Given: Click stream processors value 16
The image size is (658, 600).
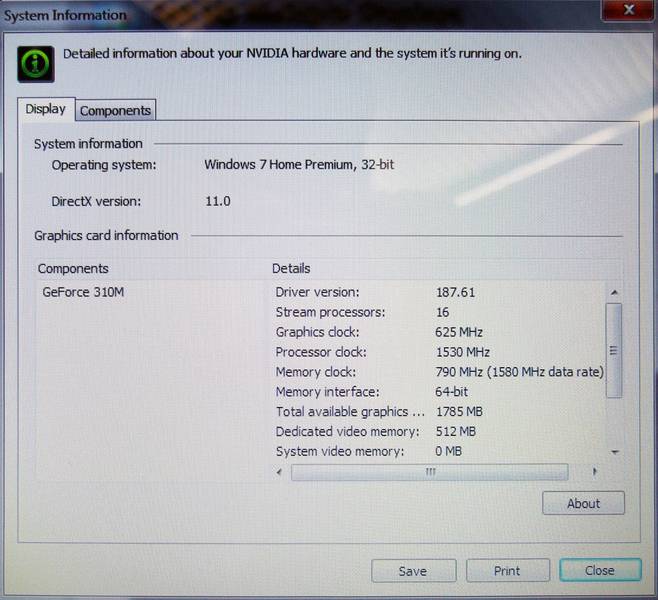Looking at the screenshot, I should tap(443, 312).
